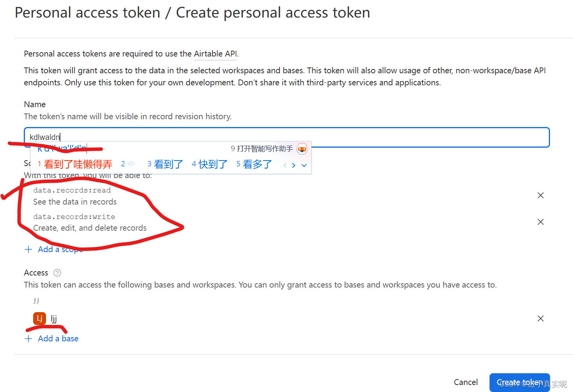Click the token Name input field
This screenshot has width=573, height=392.
click(x=287, y=137)
